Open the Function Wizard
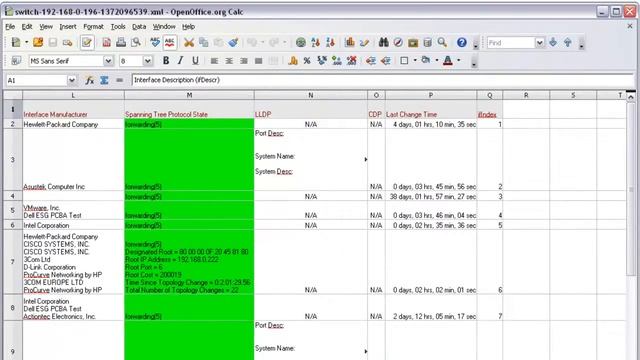Viewport: 640px width, 360px height. point(89,80)
